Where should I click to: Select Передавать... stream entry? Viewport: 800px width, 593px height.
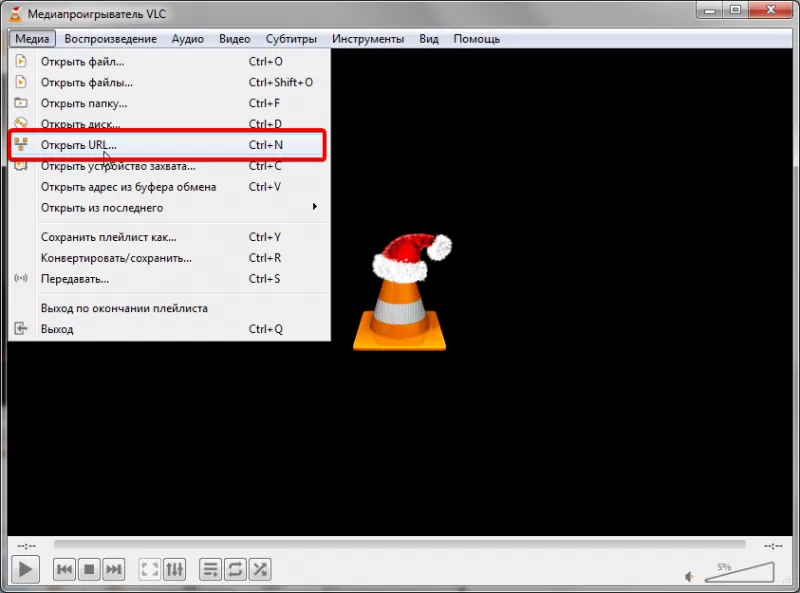click(169, 279)
